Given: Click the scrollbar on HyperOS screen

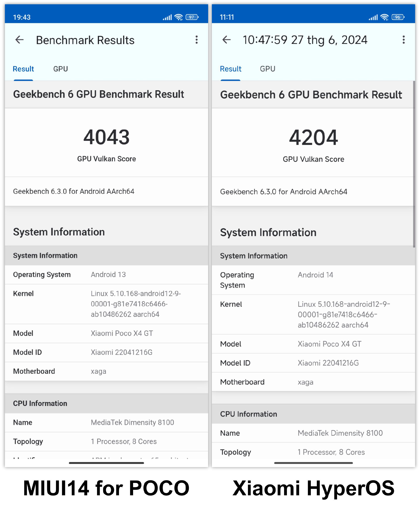Looking at the screenshot, I should point(414,164).
